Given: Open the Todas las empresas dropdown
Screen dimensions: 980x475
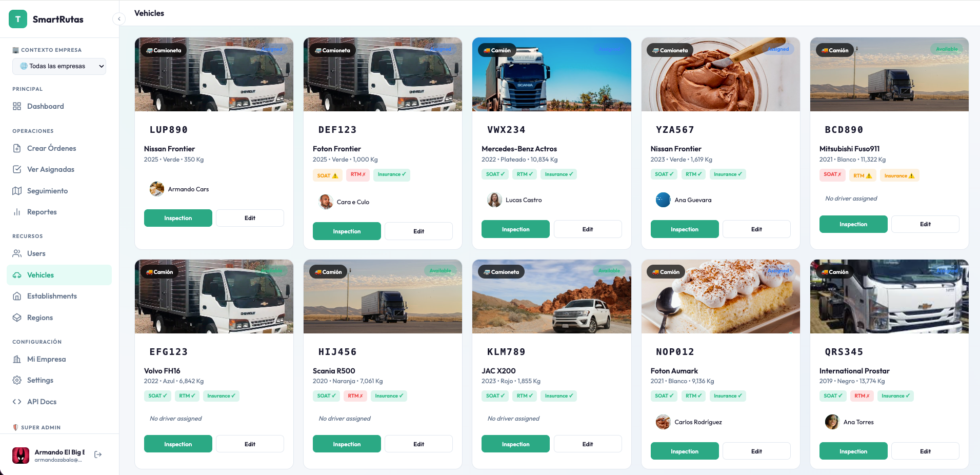Looking at the screenshot, I should (x=59, y=66).
